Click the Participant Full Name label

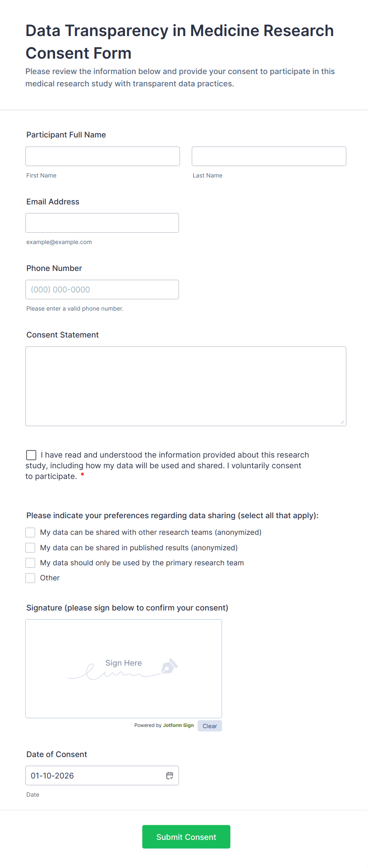(66, 135)
